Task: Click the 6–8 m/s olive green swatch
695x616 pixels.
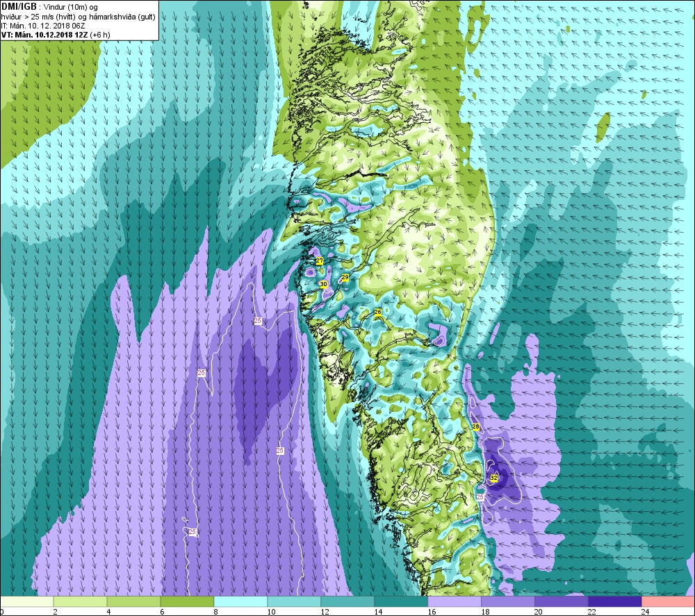Action: pyautogui.click(x=187, y=601)
